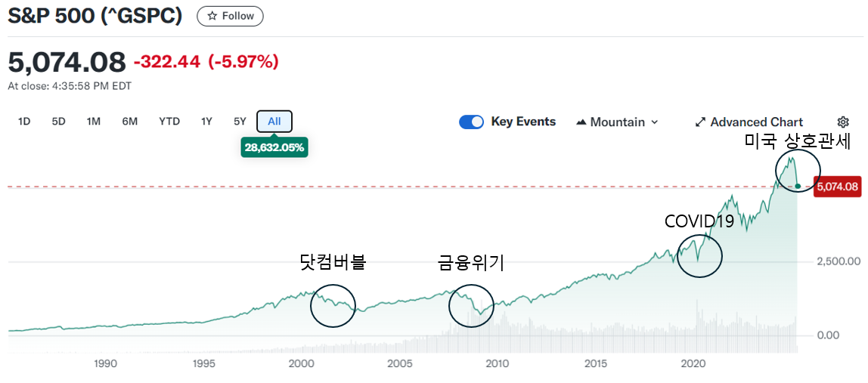This screenshot has width=868, height=383.
Task: Click the Mountain chart type icon
Action: click(x=581, y=122)
